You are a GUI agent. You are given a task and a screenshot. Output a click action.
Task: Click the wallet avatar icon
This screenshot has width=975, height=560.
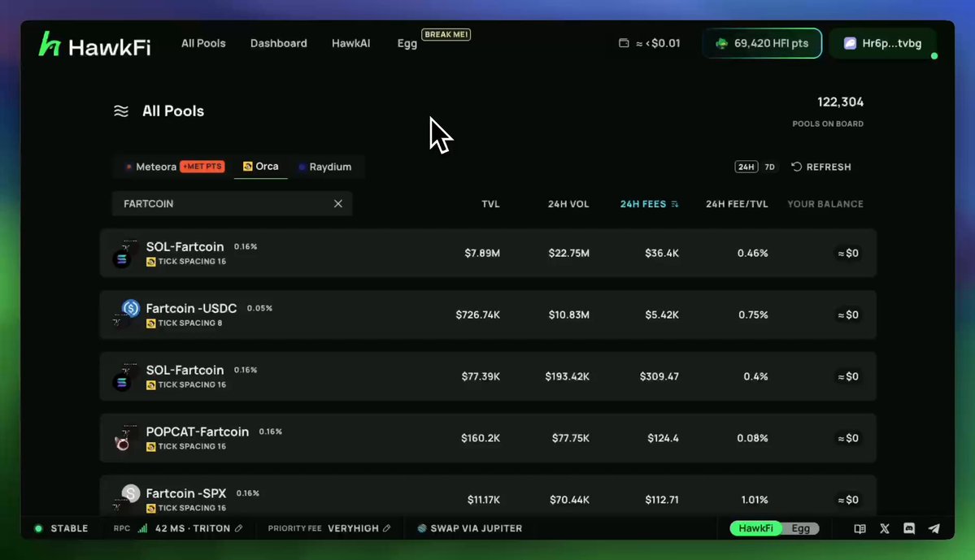(850, 44)
